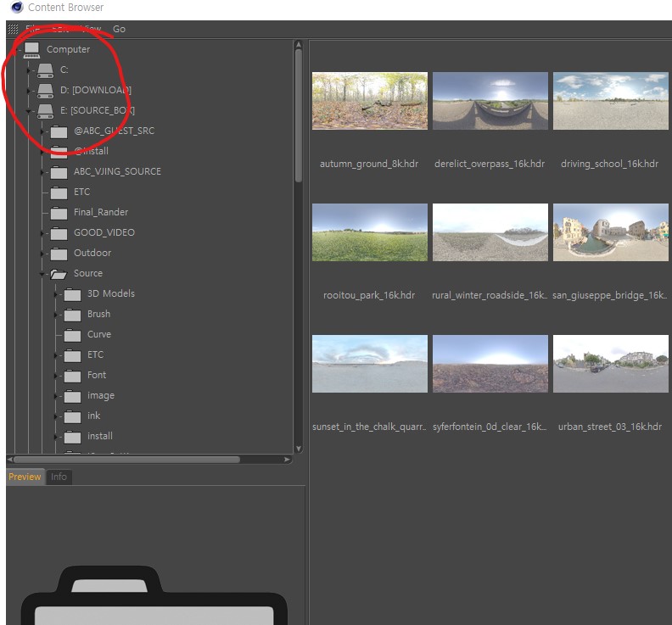
Task: Click the tree scrollbar up arrow
Action: (x=299, y=45)
